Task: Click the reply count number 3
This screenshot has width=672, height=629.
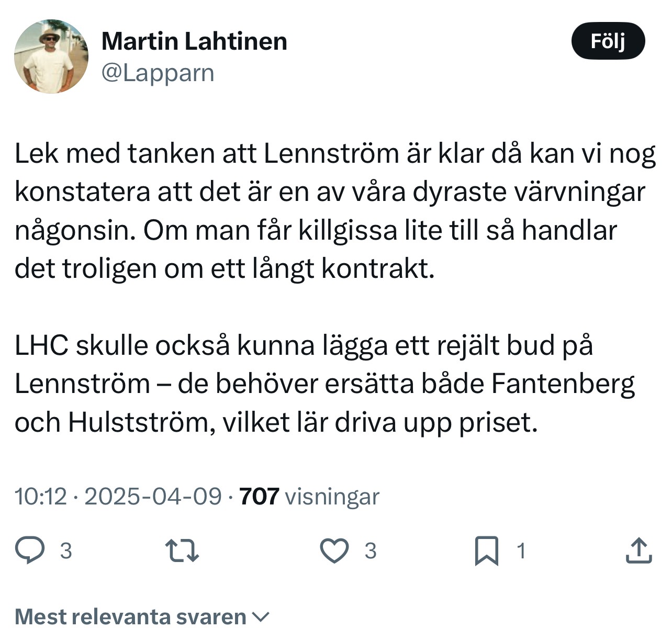Action: point(66,551)
